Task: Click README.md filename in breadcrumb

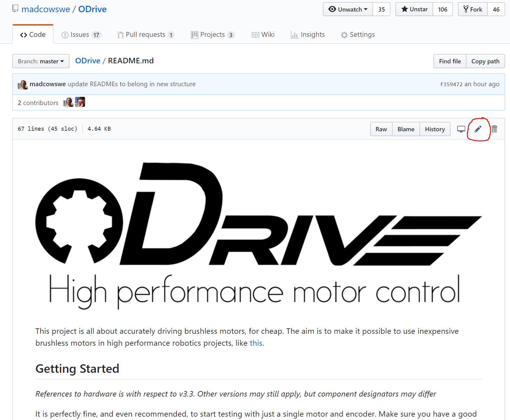Action: pyautogui.click(x=131, y=61)
